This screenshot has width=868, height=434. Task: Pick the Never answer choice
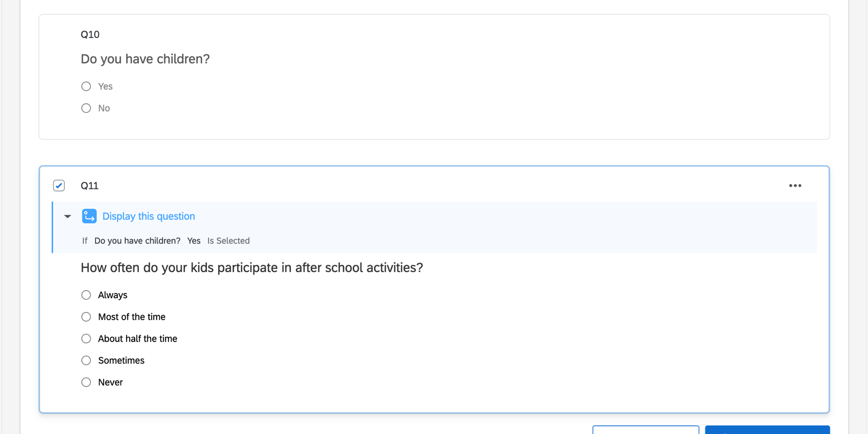pyautogui.click(x=86, y=382)
